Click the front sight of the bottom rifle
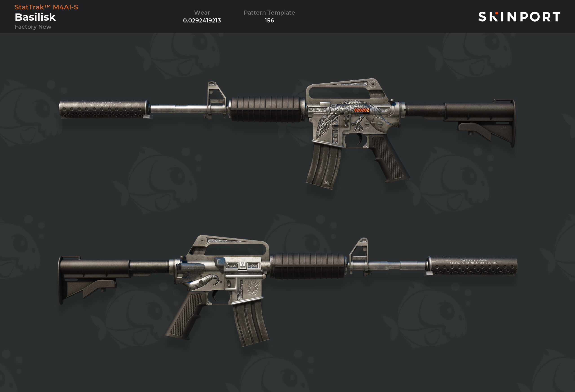Image resolution: width=575 pixels, height=392 pixels. [359, 255]
